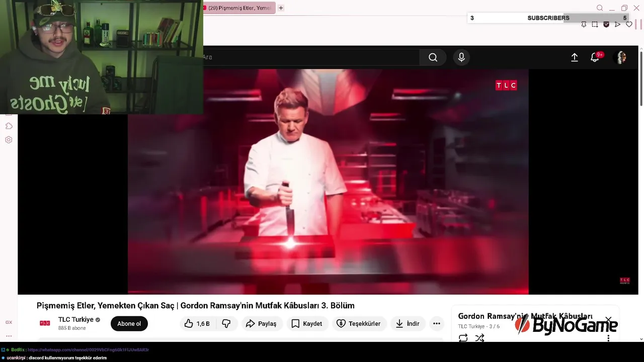The width and height of the screenshot is (644, 362).
Task: Click the ad blocker shield icon
Action: (606, 25)
